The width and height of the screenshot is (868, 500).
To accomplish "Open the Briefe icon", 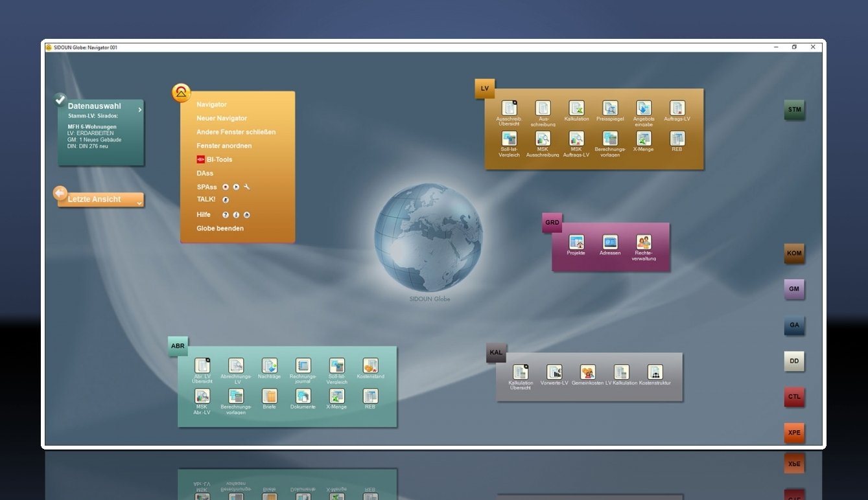I will pyautogui.click(x=270, y=396).
